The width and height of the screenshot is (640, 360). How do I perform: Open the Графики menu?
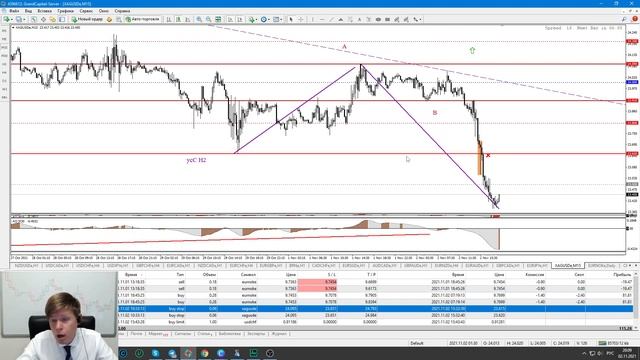(65, 11)
